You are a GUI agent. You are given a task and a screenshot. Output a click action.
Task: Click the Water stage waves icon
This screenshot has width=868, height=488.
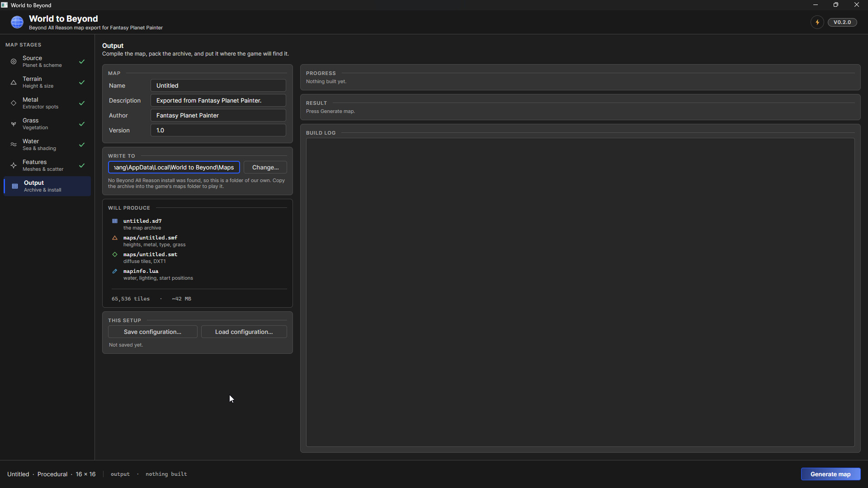pos(14,145)
